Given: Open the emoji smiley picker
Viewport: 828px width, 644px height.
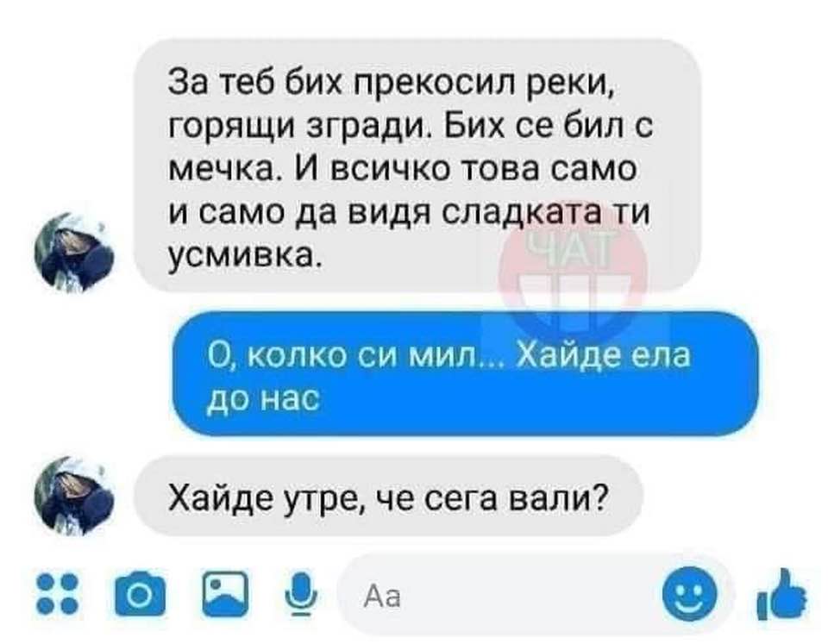Looking at the screenshot, I should coord(690,593).
